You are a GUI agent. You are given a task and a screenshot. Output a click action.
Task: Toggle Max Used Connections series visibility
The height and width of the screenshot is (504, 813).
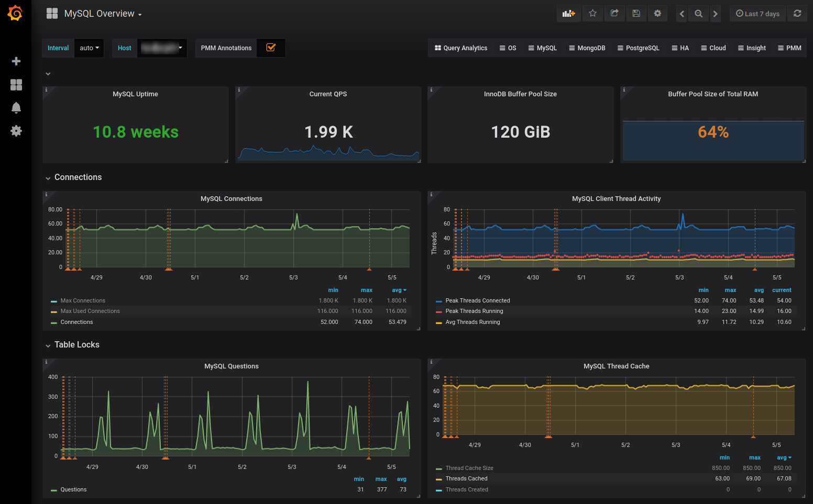pyautogui.click(x=90, y=311)
